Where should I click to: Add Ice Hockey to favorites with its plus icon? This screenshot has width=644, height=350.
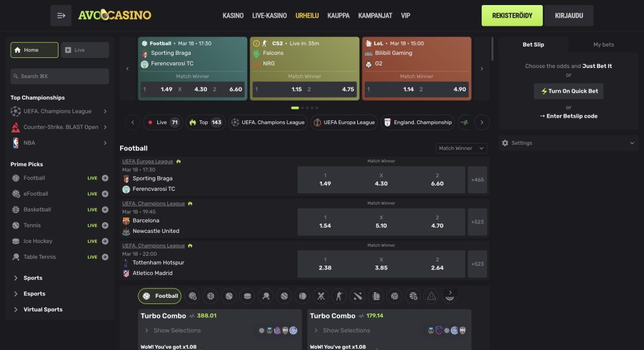point(105,241)
